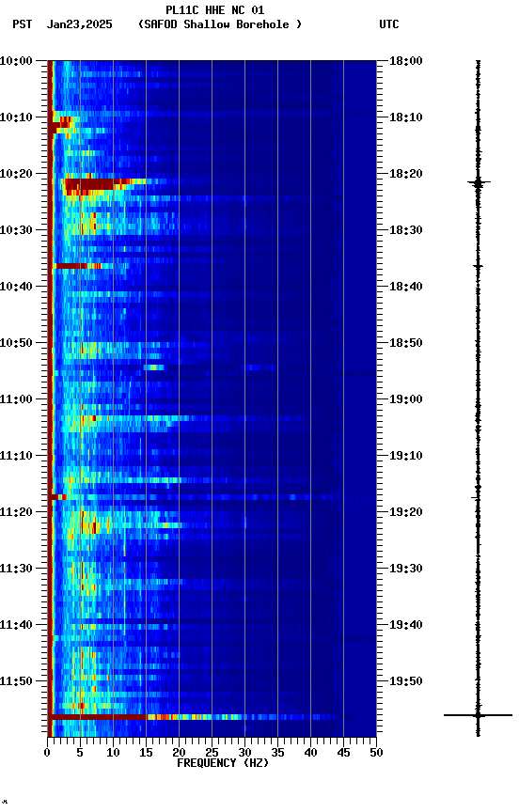Click the SAFOD Shallow Borehole subtitle

[220, 24]
